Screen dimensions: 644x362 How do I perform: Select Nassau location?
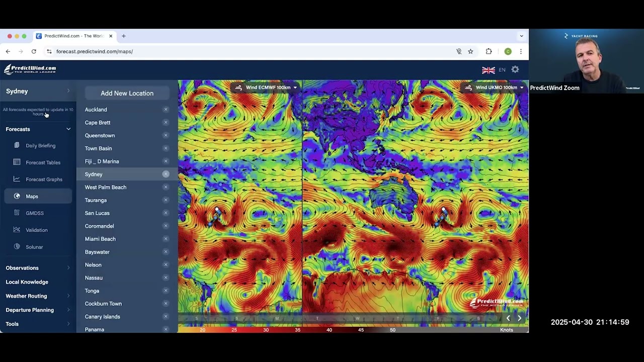point(94,278)
